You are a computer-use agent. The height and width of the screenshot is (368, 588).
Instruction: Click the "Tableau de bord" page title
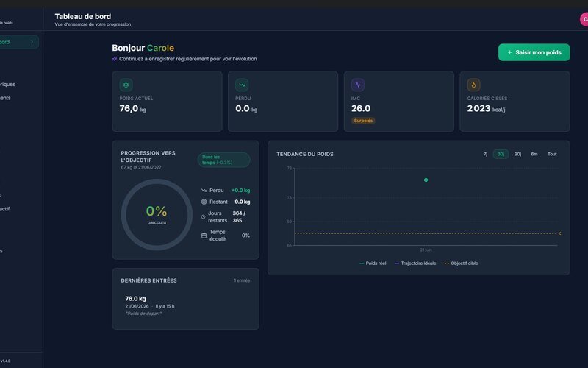pyautogui.click(x=83, y=16)
